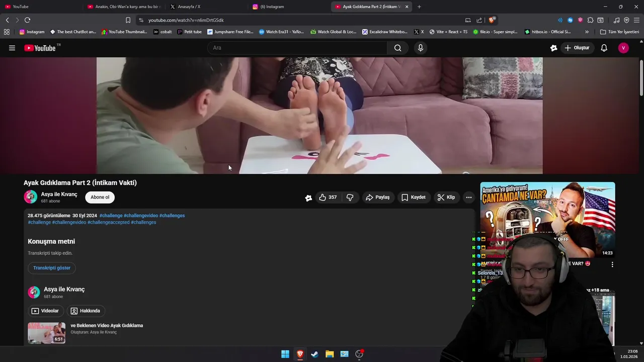Open the browser main hamburger menu
Image resolution: width=644 pixels, height=362 pixels.
point(636,20)
